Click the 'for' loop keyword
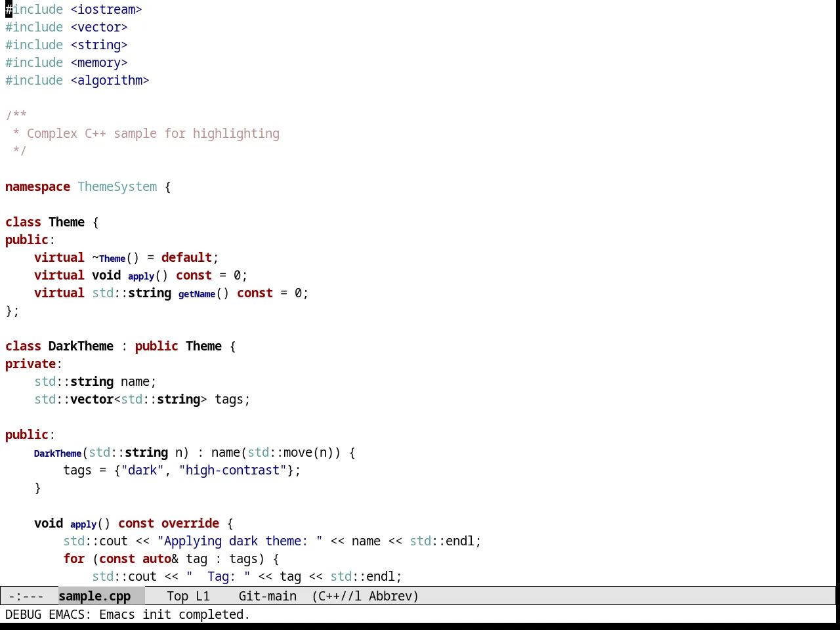The height and width of the screenshot is (630, 840). click(73, 558)
